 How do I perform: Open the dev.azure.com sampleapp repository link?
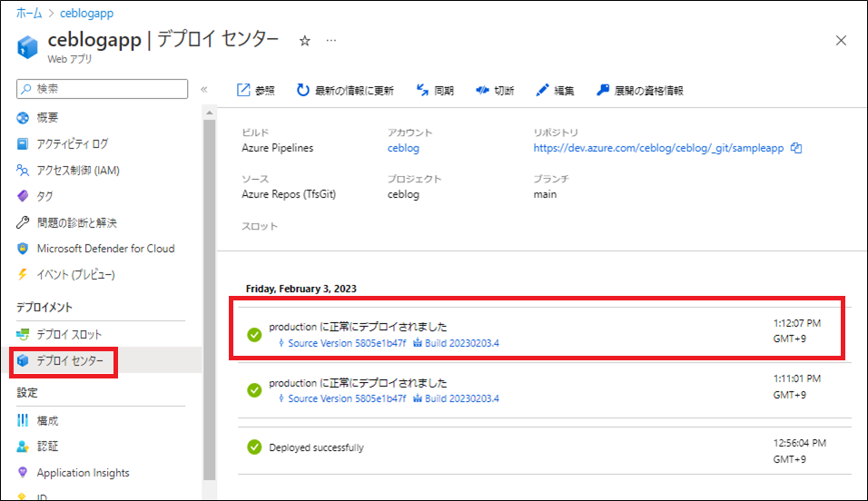pos(659,148)
